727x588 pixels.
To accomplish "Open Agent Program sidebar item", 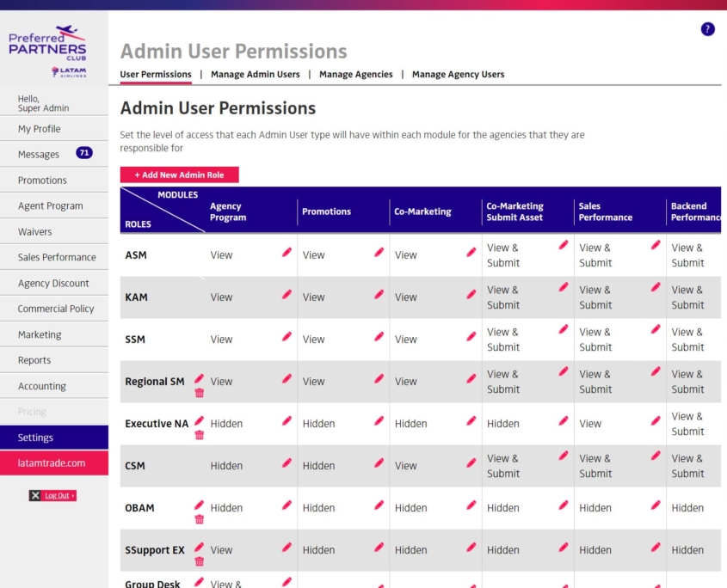I will click(x=54, y=205).
